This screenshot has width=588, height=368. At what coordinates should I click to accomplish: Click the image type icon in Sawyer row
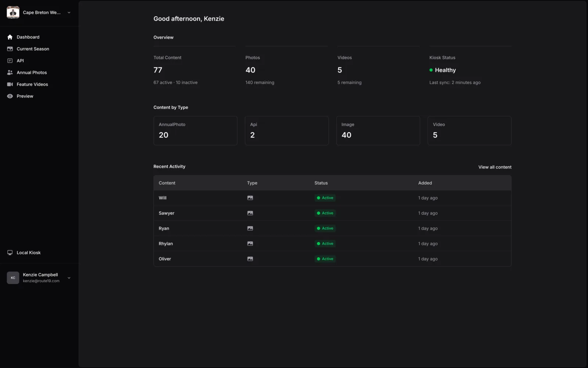(250, 213)
